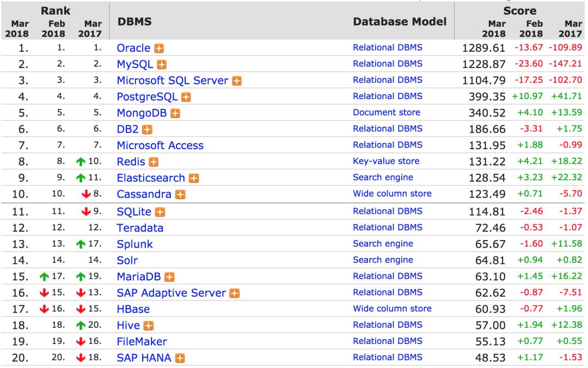
Task: Click the plus icon next to Elasticsearch
Action: click(x=194, y=179)
